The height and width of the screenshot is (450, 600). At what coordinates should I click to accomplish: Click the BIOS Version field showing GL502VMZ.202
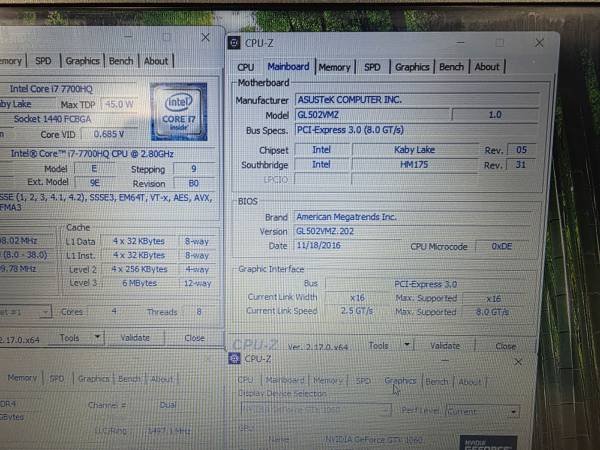[x=348, y=231]
